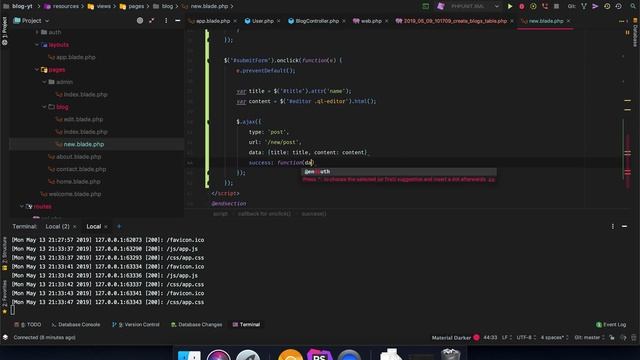Screen dimensions: 640x360
Task: Close the Local terminal session tab
Action: (106, 227)
